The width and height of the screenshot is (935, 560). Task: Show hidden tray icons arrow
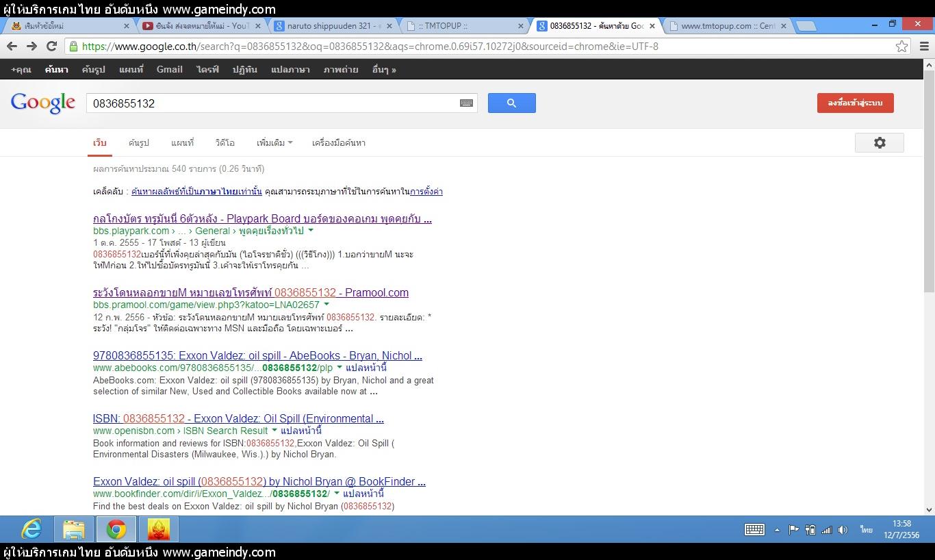coord(777,530)
